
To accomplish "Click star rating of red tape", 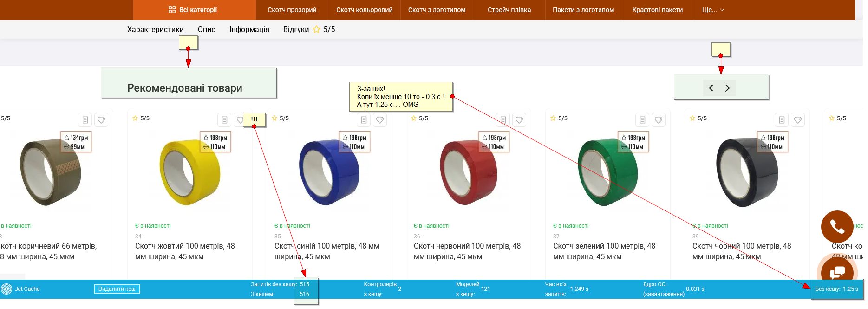I will (x=420, y=118).
